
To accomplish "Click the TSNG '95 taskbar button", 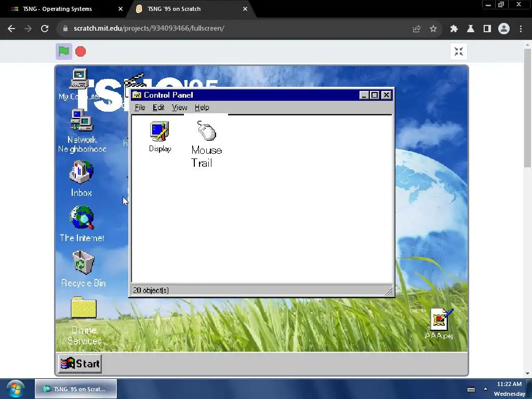I will tap(76, 389).
